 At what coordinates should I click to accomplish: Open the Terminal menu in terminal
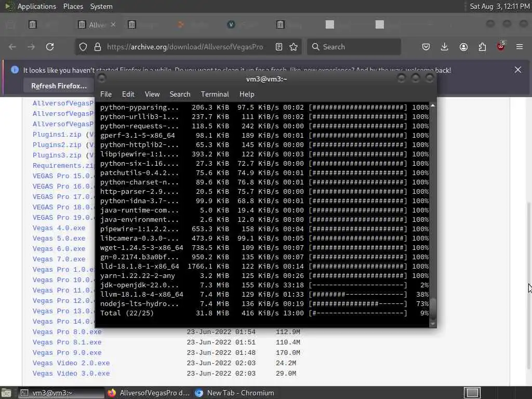coord(215,95)
